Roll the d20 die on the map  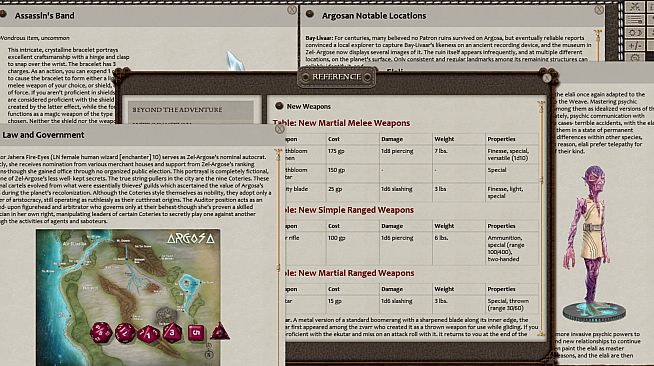pyautogui.click(x=101, y=333)
